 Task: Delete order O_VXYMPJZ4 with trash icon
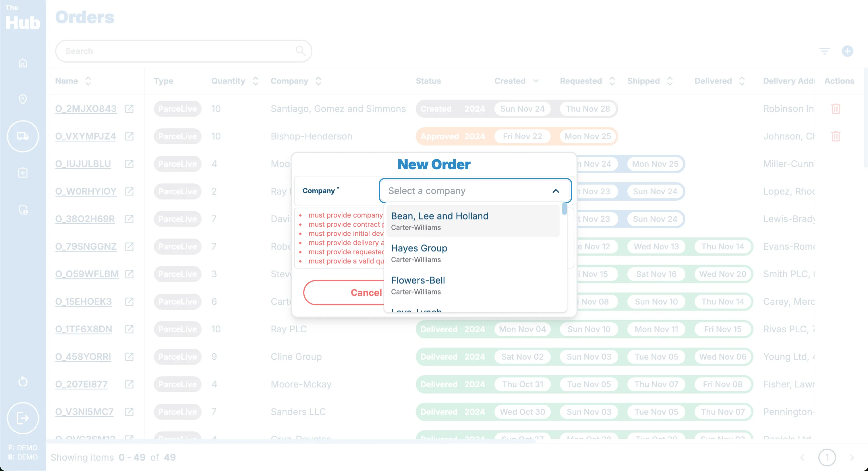click(x=836, y=136)
